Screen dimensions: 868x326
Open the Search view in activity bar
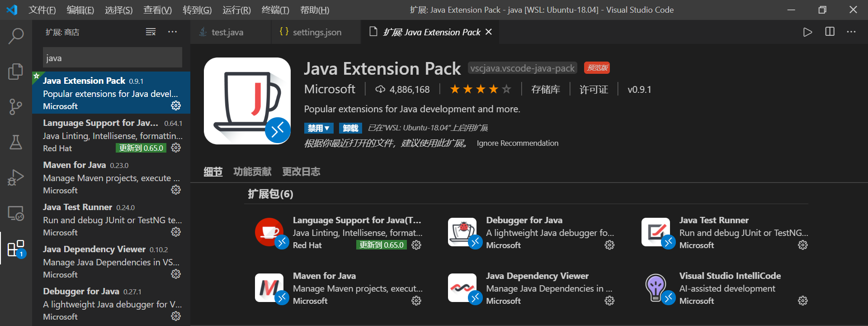tap(16, 36)
